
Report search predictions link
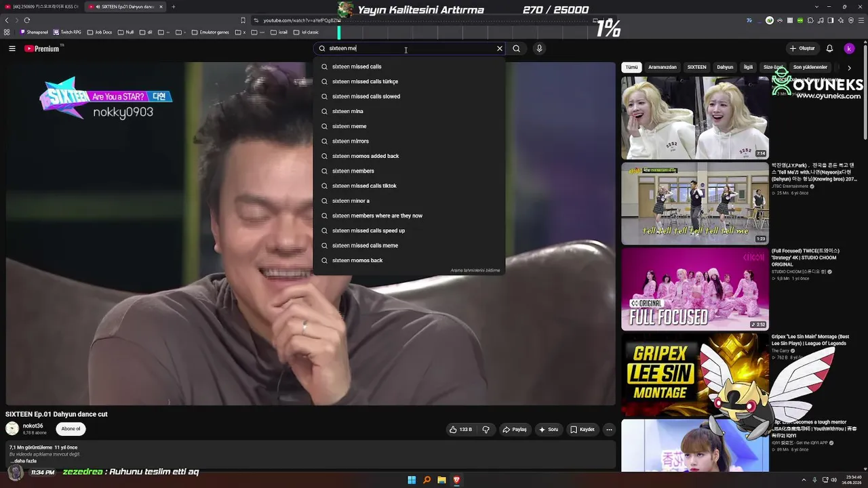[475, 270]
